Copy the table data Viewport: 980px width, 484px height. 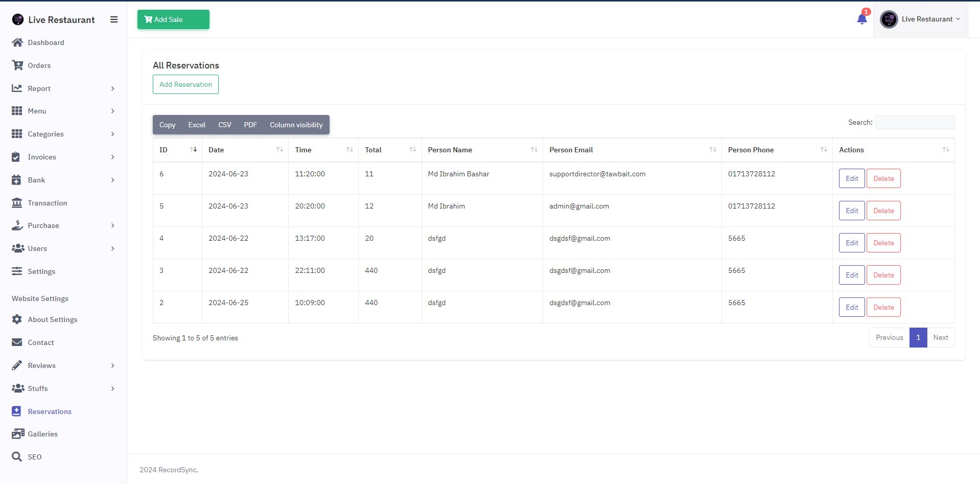point(167,125)
